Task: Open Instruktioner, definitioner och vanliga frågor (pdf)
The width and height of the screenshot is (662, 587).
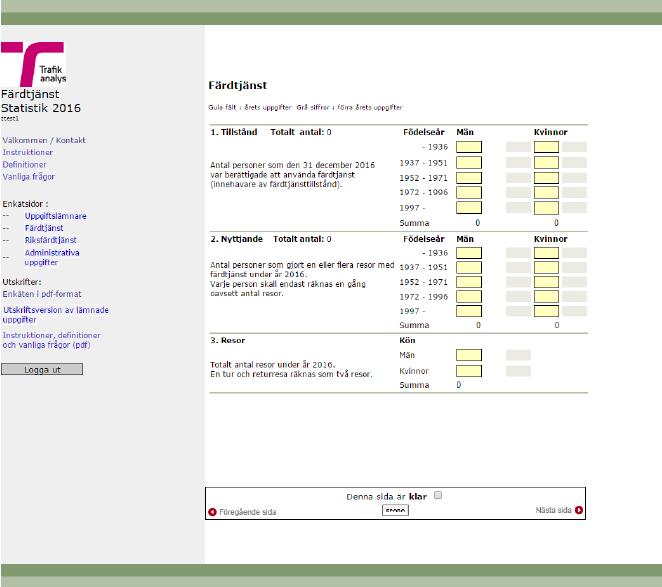Action: click(x=52, y=340)
